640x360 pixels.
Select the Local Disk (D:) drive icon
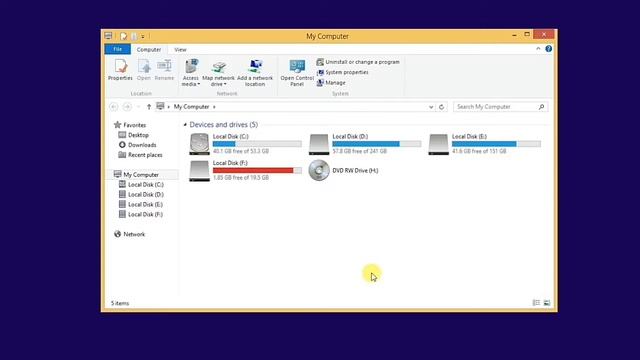tap(319, 144)
